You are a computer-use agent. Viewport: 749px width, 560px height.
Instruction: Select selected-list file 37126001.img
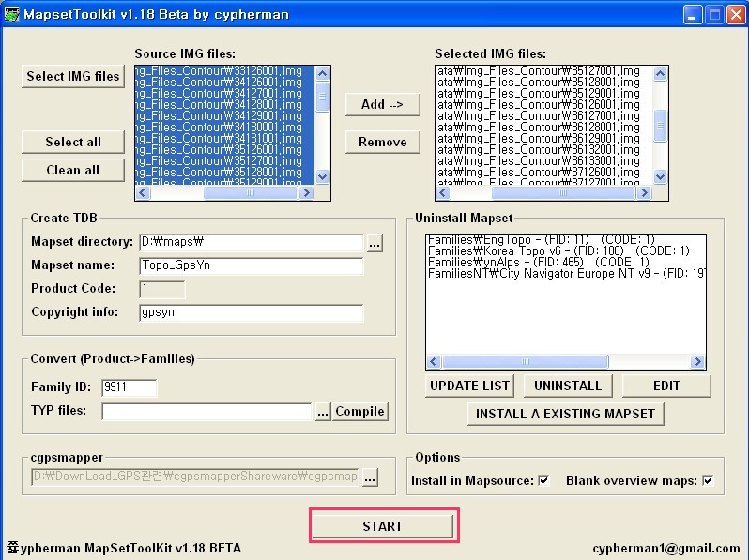tap(538, 172)
